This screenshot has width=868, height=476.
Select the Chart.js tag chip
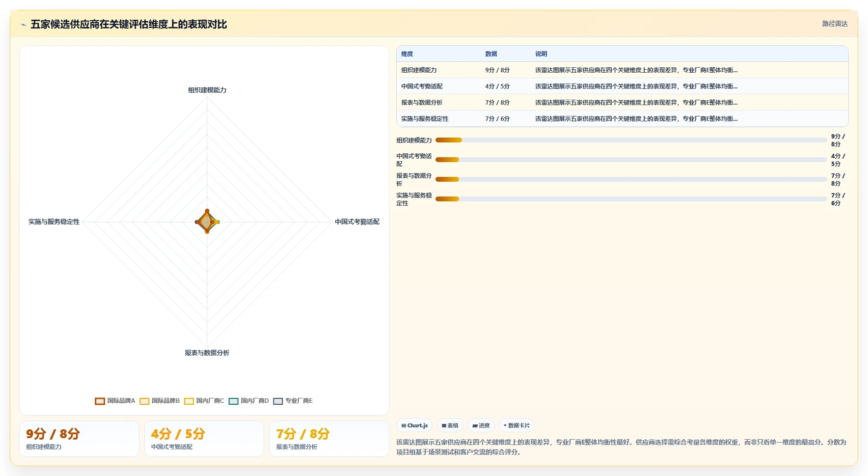(x=414, y=425)
